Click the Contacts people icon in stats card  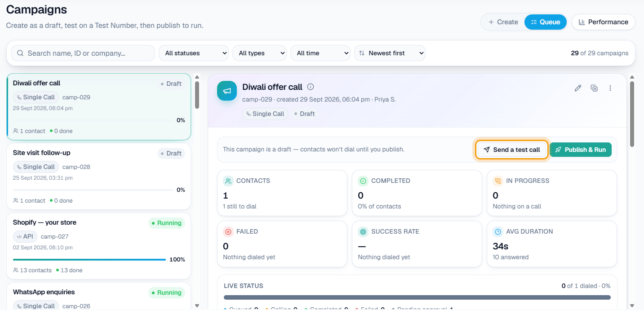click(228, 181)
